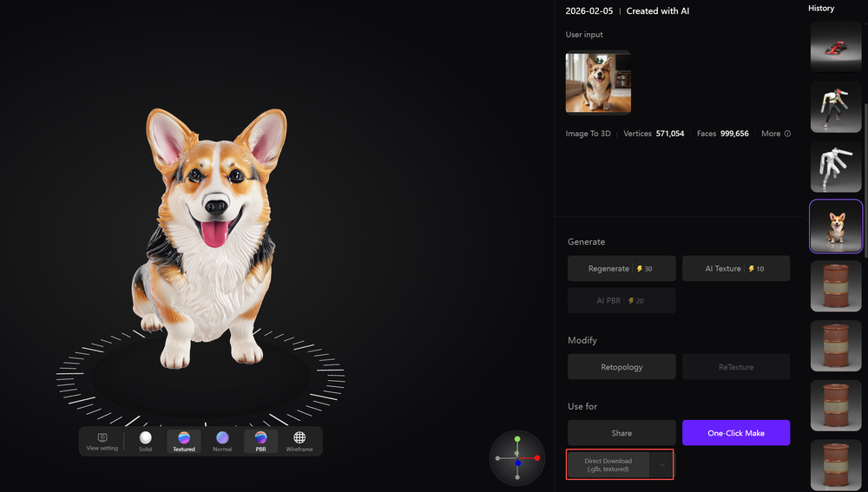This screenshot has width=868, height=492.
Task: Select the corgi model in History
Action: click(836, 226)
